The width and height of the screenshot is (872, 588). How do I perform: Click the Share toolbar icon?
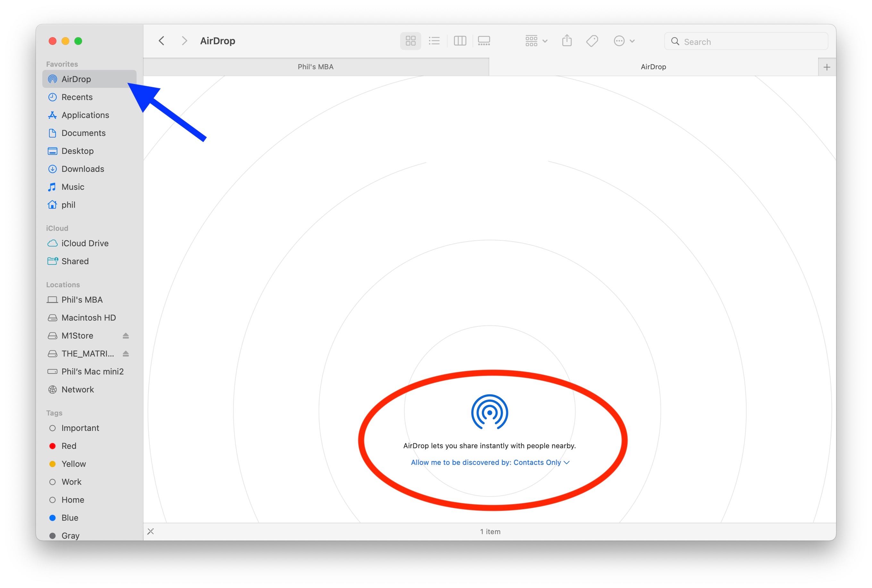pos(566,41)
